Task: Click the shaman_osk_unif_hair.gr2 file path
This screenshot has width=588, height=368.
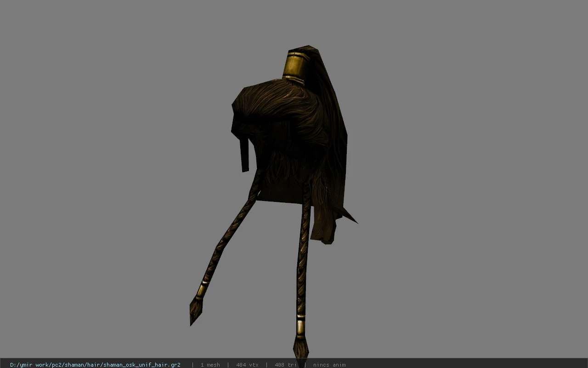Action: pyautogui.click(x=95, y=364)
